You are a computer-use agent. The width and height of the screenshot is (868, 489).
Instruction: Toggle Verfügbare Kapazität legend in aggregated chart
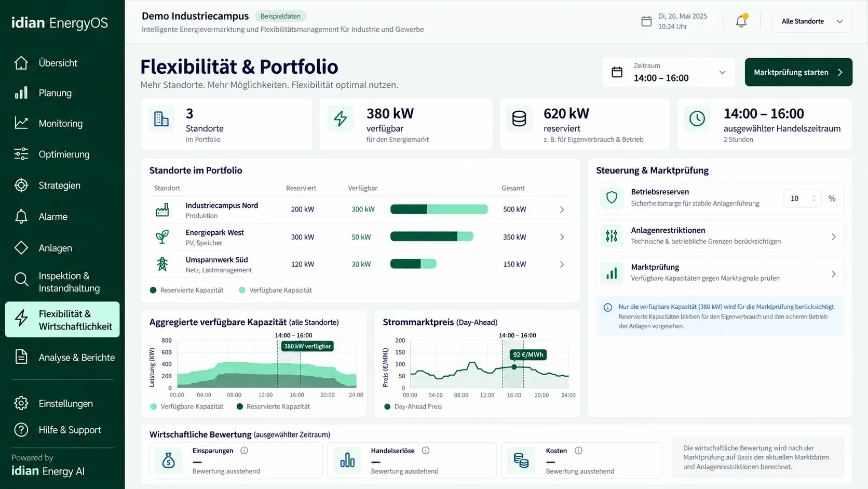[187, 406]
